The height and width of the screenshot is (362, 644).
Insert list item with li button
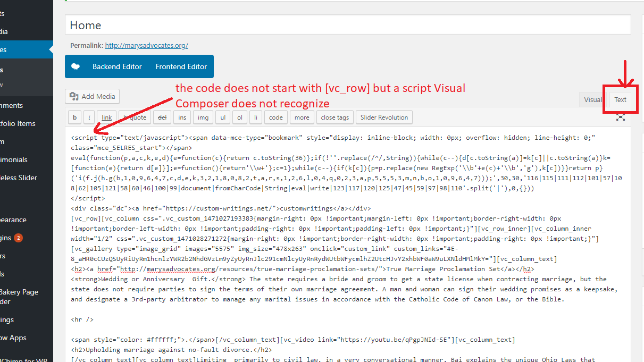click(256, 117)
